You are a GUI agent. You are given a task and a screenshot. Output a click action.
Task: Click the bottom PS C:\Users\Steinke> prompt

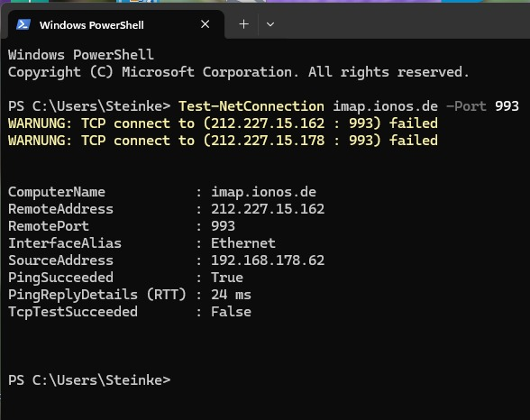[x=89, y=380]
